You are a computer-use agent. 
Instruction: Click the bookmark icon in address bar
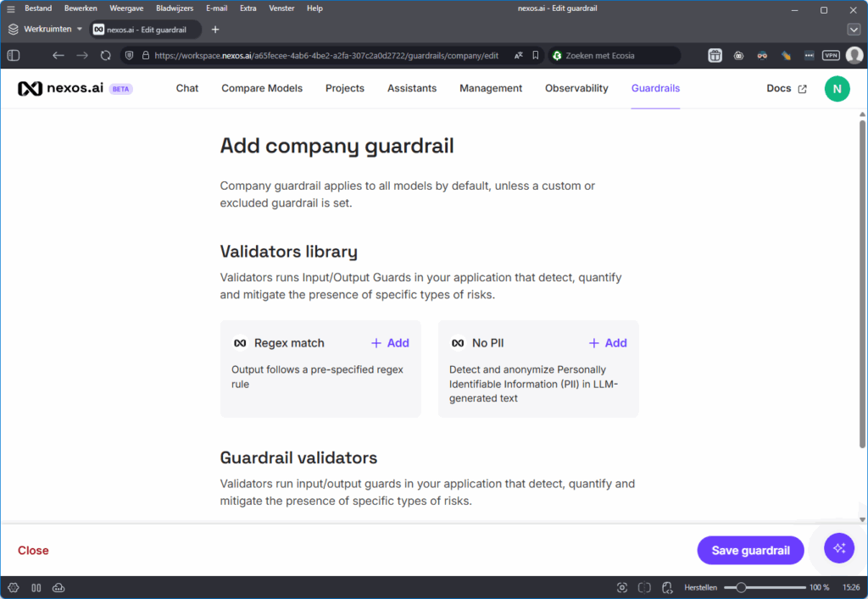pyautogui.click(x=536, y=55)
